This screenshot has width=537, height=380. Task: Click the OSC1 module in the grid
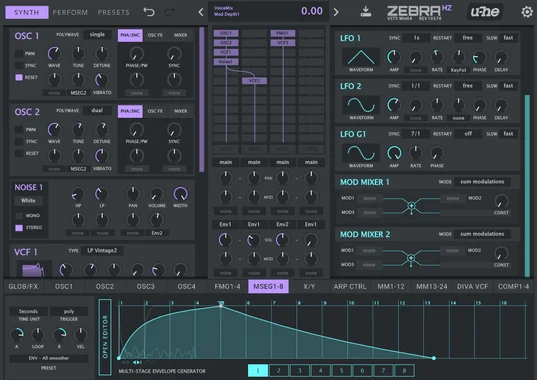[226, 33]
